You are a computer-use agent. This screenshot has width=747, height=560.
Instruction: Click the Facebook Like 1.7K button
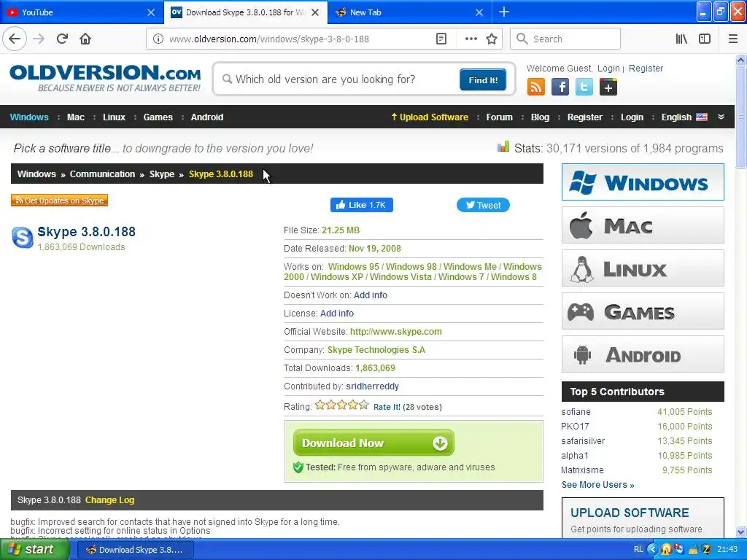362,205
